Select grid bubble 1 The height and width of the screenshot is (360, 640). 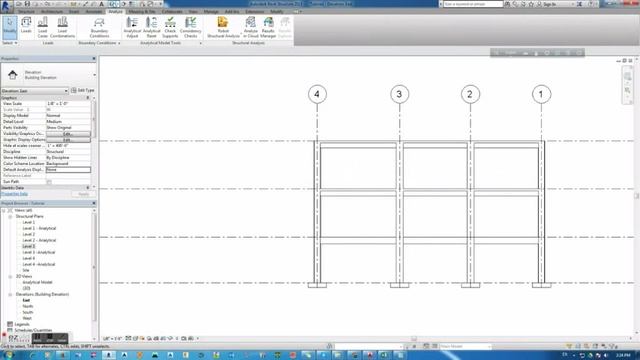click(x=541, y=94)
